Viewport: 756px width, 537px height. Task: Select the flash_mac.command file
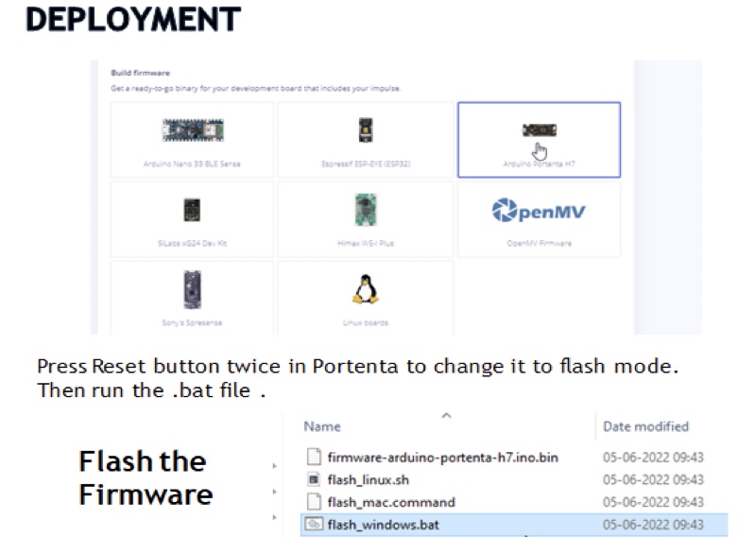click(x=391, y=502)
